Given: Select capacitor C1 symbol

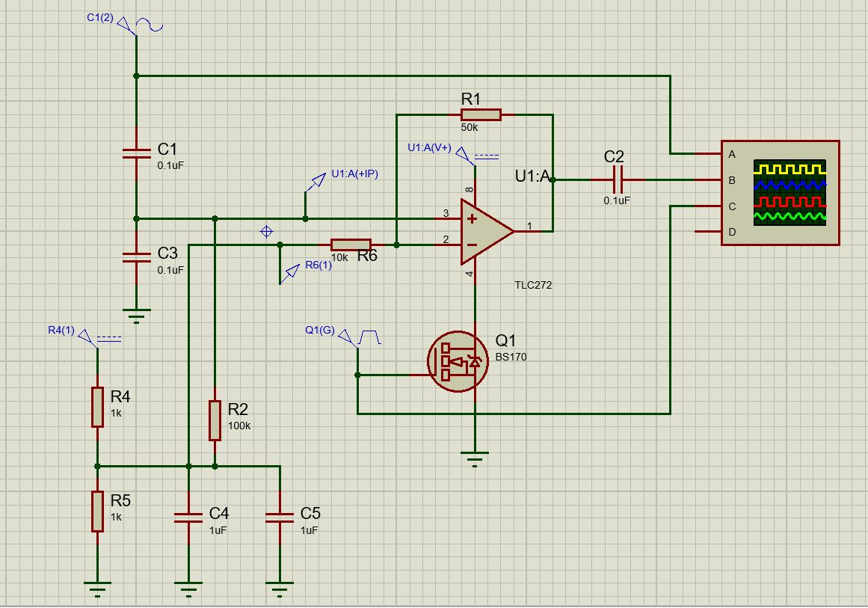Looking at the screenshot, I should pyautogui.click(x=136, y=153).
